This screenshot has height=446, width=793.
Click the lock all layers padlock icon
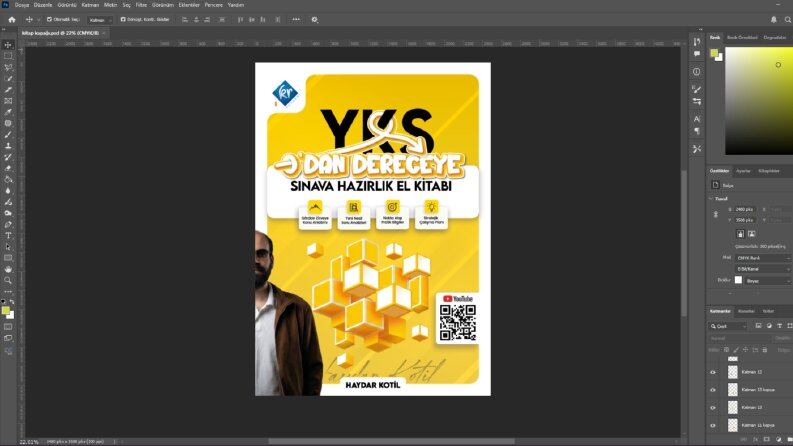(765, 350)
